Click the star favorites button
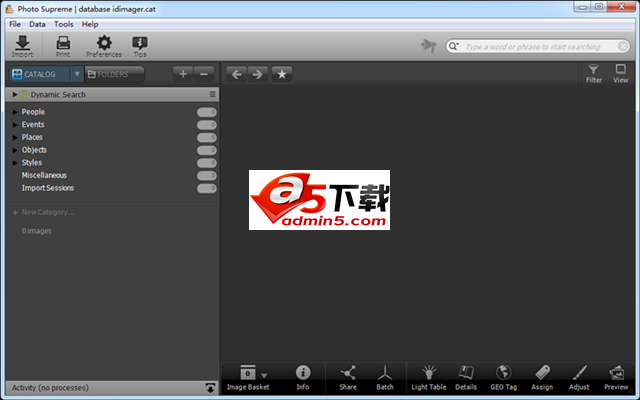The width and height of the screenshot is (640, 400). [282, 74]
